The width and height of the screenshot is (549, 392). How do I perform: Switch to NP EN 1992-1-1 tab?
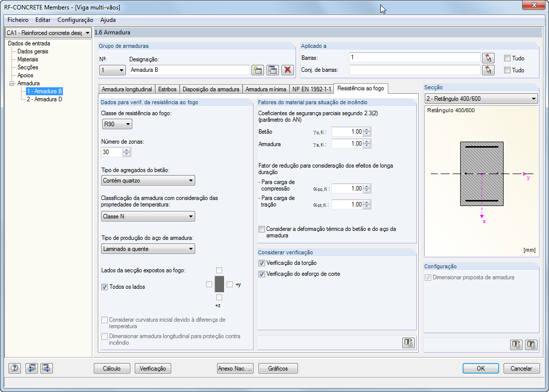point(311,89)
